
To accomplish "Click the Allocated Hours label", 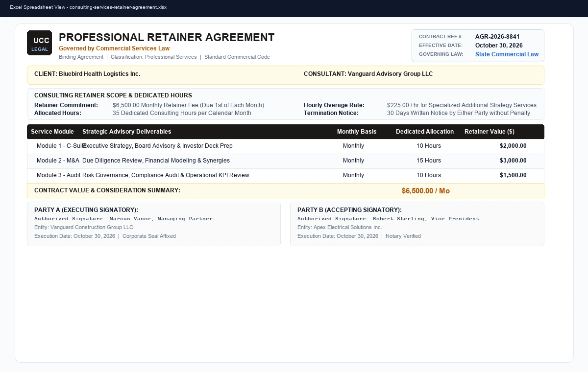I will (x=58, y=113).
